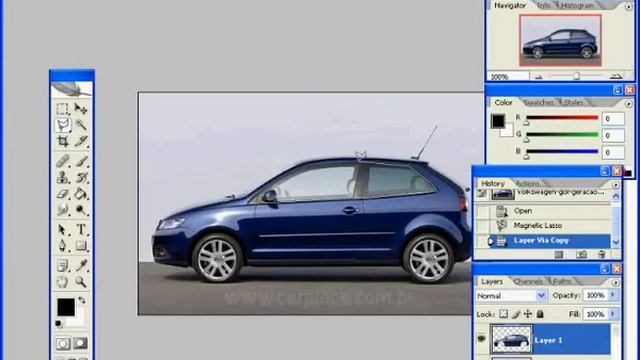This screenshot has height=360, width=640.
Task: Hide Layer 1 with eye icon
Action: tap(482, 339)
